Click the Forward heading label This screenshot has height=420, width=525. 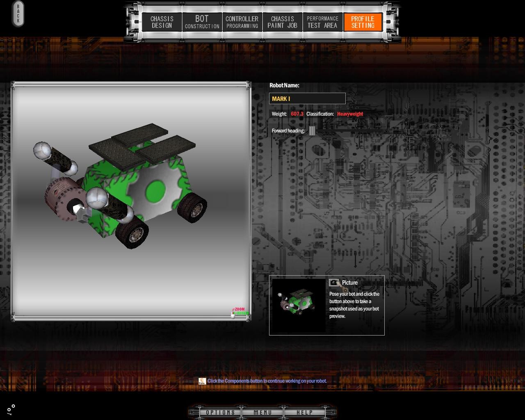288,131
